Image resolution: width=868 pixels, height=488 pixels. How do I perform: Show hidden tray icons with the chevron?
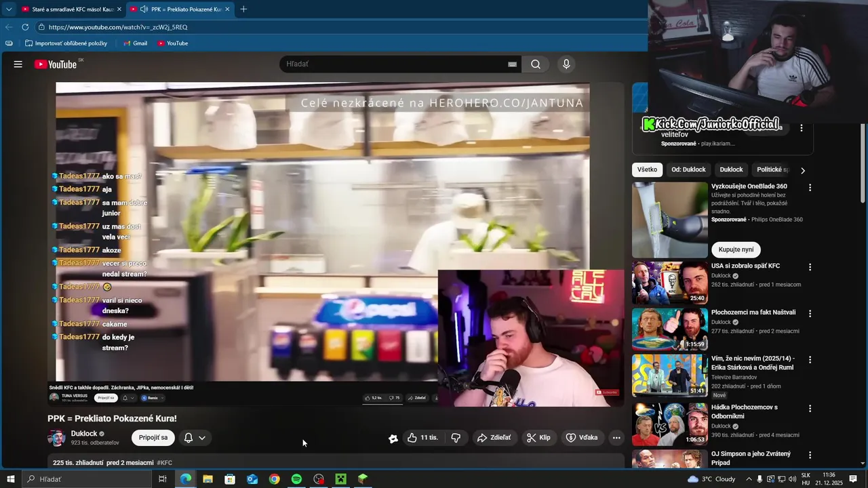pyautogui.click(x=749, y=479)
